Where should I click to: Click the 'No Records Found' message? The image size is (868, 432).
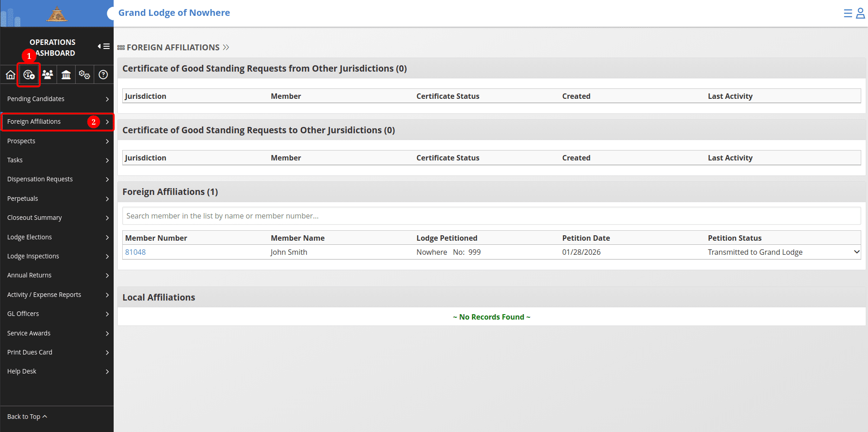click(491, 317)
